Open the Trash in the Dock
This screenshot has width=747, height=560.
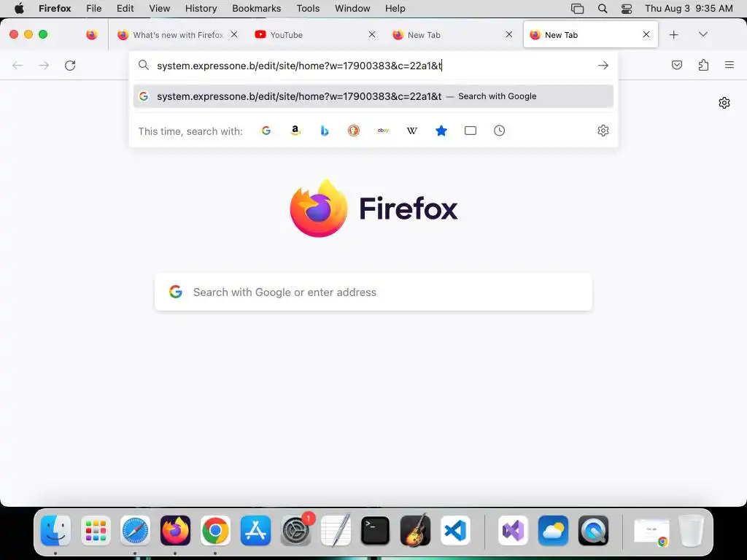pos(691,531)
